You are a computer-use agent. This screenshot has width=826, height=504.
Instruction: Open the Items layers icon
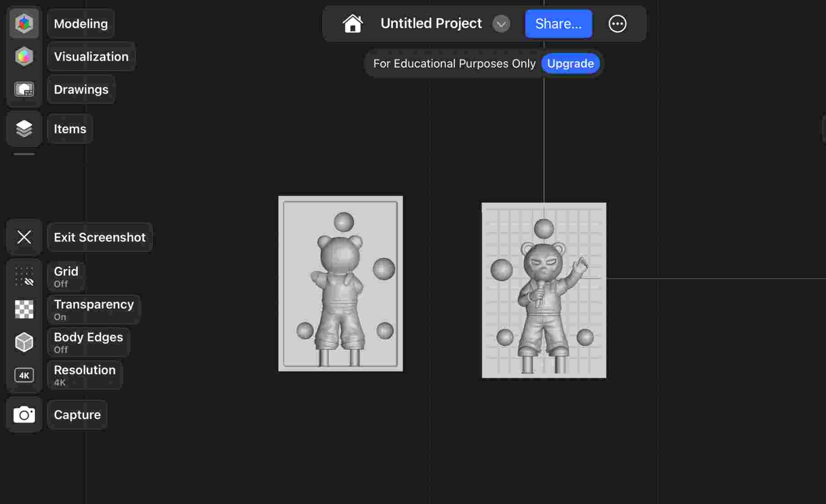coord(24,129)
